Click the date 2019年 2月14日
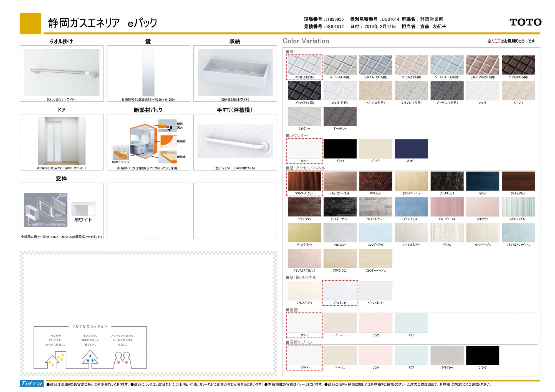The image size is (555, 392). tap(380, 27)
